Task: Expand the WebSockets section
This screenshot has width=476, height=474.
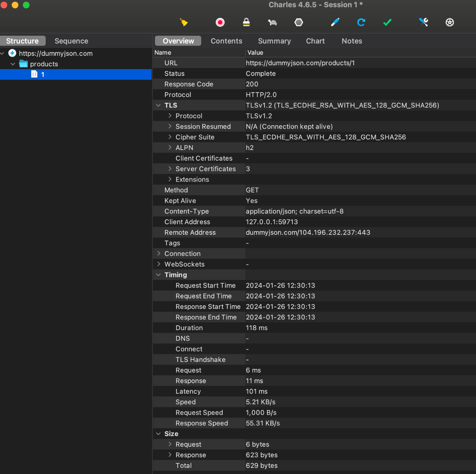Action: 159,264
